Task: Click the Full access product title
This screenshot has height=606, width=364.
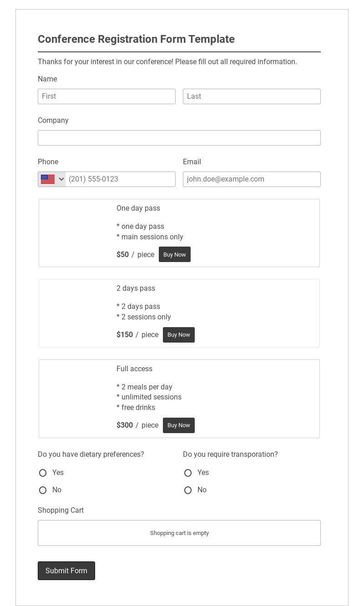Action: tap(134, 369)
